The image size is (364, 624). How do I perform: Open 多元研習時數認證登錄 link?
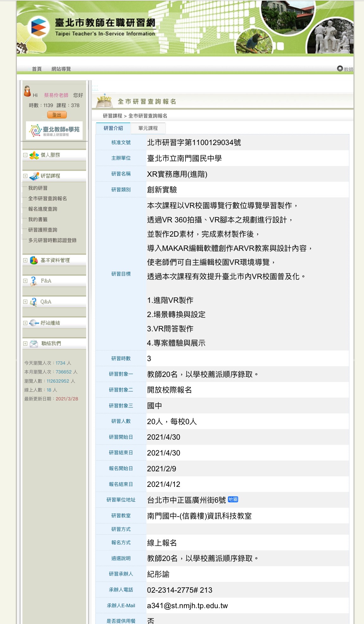coord(53,240)
